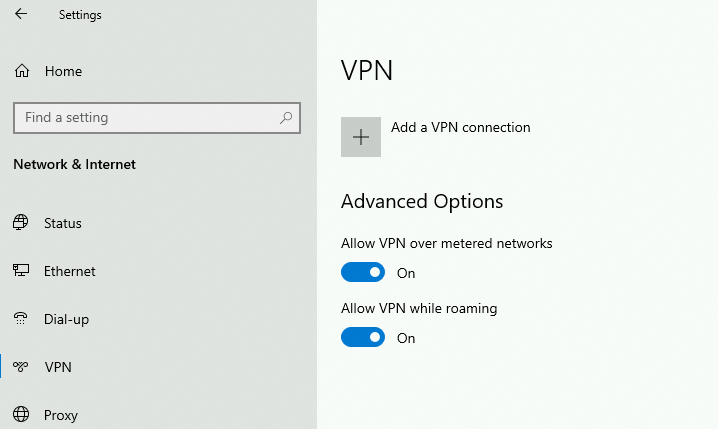Turn off VPN while roaming toggle
The height and width of the screenshot is (429, 718).
click(x=363, y=338)
